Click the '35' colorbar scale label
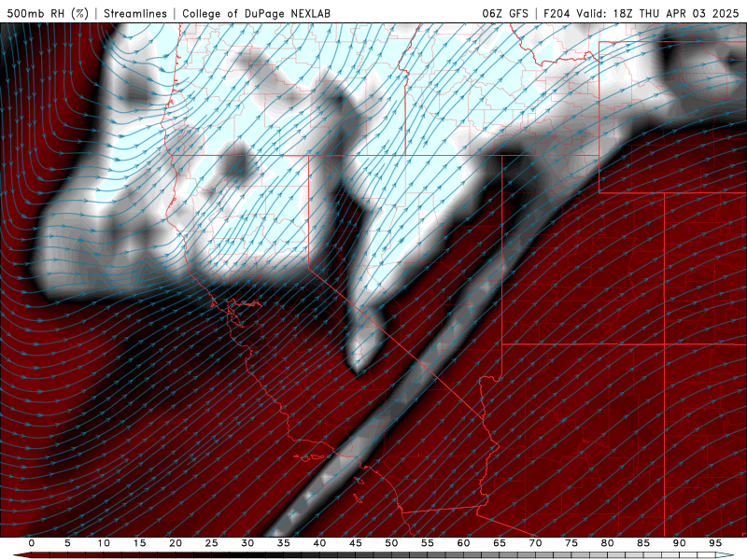Screen dimensions: 747x560 click(x=284, y=543)
